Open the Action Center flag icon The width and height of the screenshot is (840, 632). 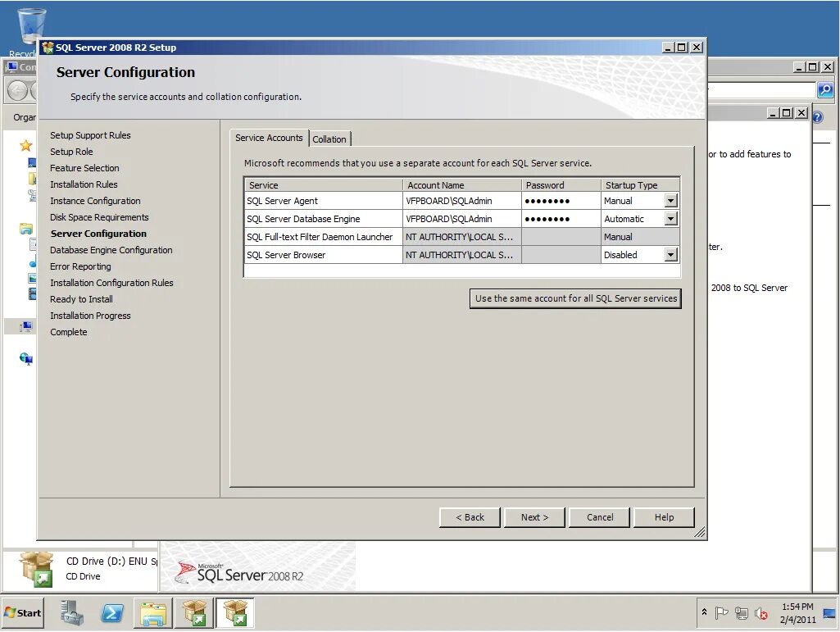(x=722, y=612)
